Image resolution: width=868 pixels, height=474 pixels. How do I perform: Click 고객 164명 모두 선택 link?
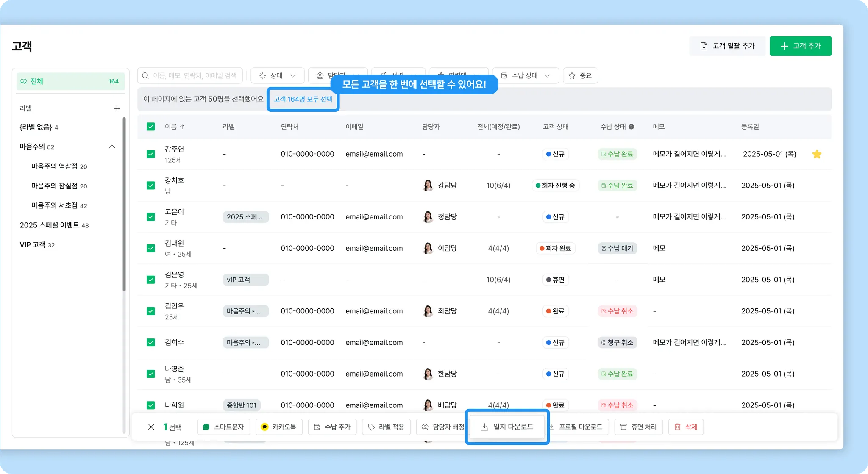tap(303, 99)
